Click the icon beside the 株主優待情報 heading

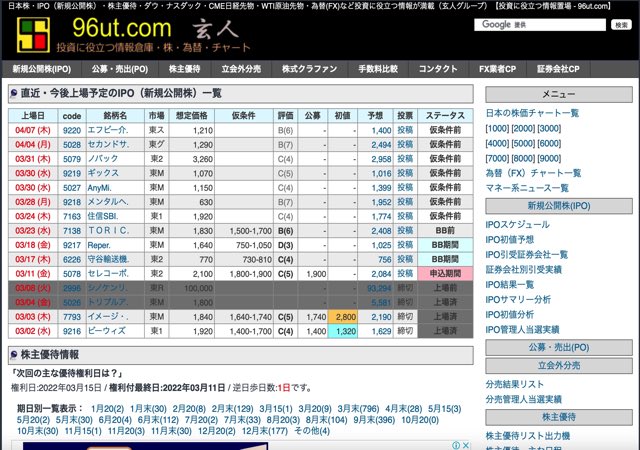tap(12, 354)
